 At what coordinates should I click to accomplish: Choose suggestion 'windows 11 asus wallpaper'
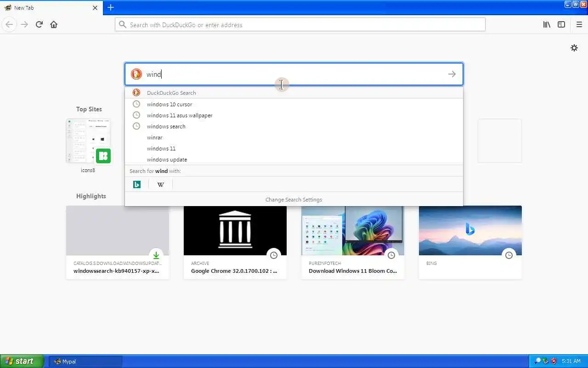[x=294, y=115]
